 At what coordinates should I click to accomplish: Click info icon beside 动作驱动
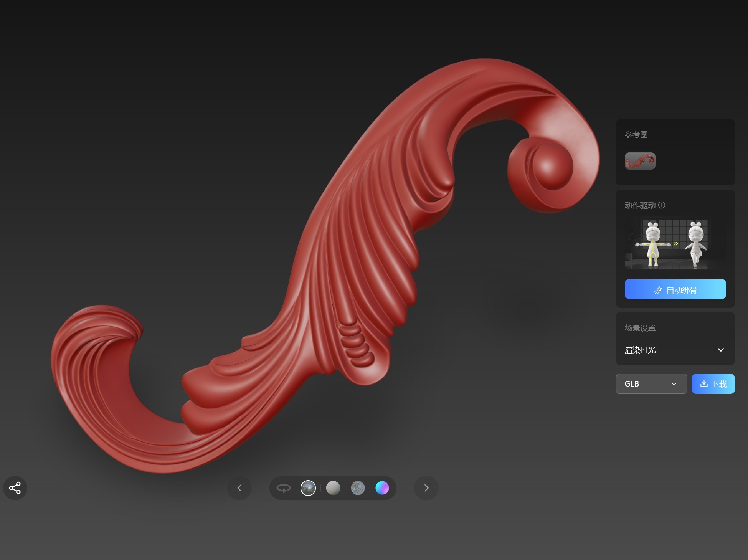click(662, 205)
